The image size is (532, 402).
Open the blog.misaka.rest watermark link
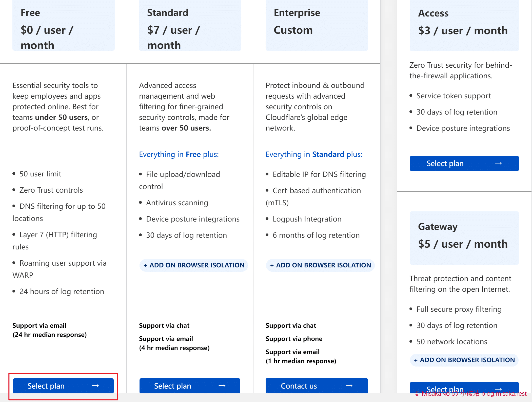504,394
